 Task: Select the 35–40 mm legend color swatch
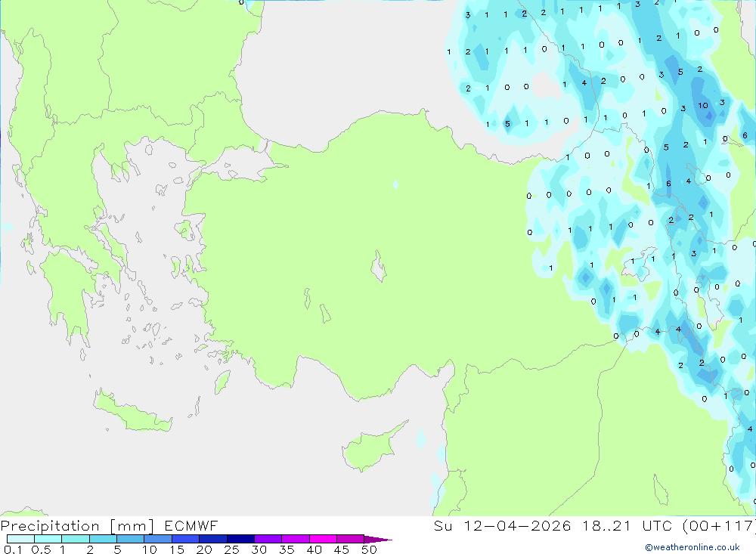pyautogui.click(x=296, y=539)
